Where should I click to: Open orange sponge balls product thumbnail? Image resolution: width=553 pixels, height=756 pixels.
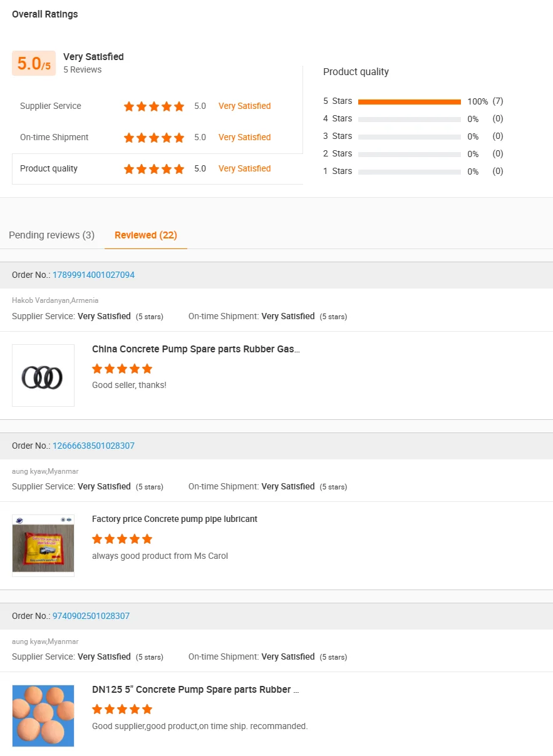click(43, 716)
